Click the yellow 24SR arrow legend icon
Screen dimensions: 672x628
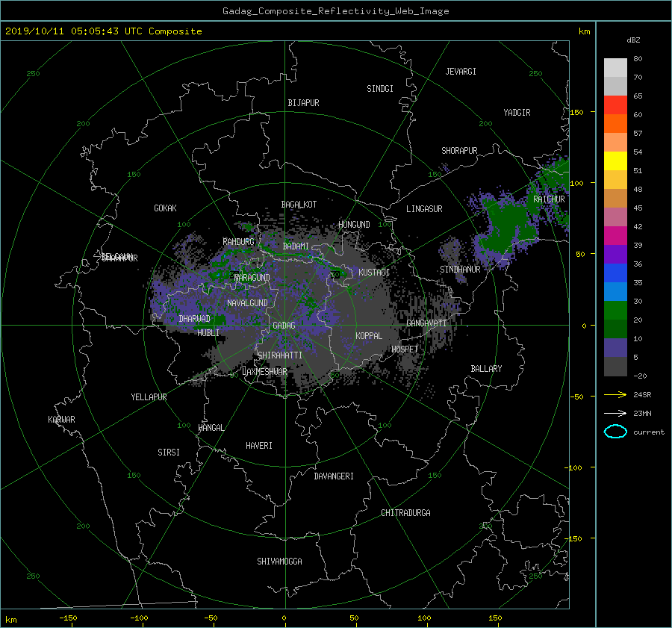click(x=615, y=394)
